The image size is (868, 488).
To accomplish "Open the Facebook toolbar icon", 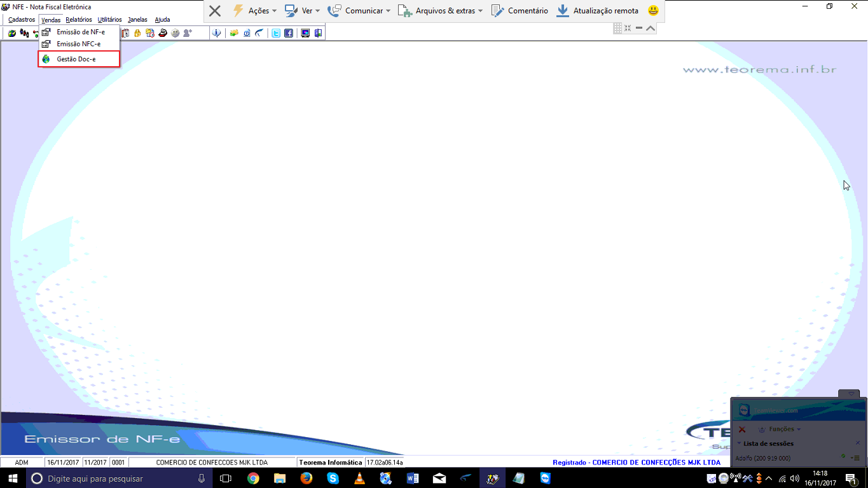I will (x=289, y=33).
